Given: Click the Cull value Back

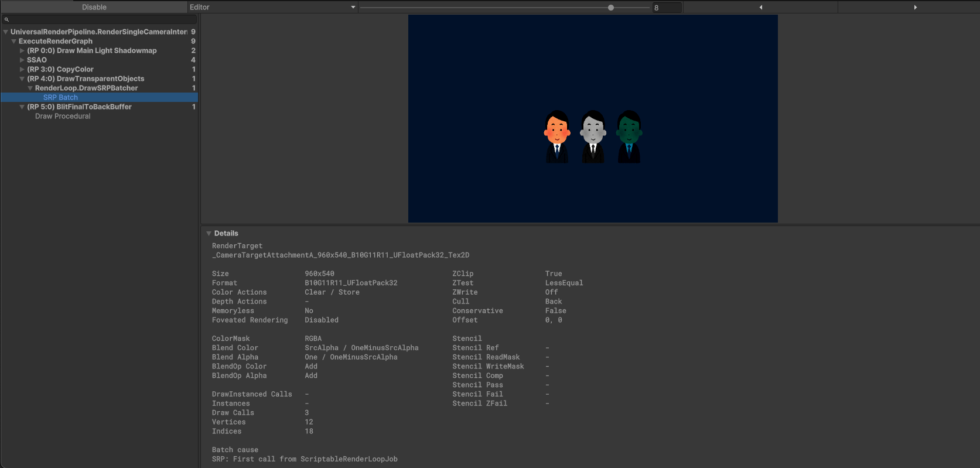Looking at the screenshot, I should click(554, 302).
